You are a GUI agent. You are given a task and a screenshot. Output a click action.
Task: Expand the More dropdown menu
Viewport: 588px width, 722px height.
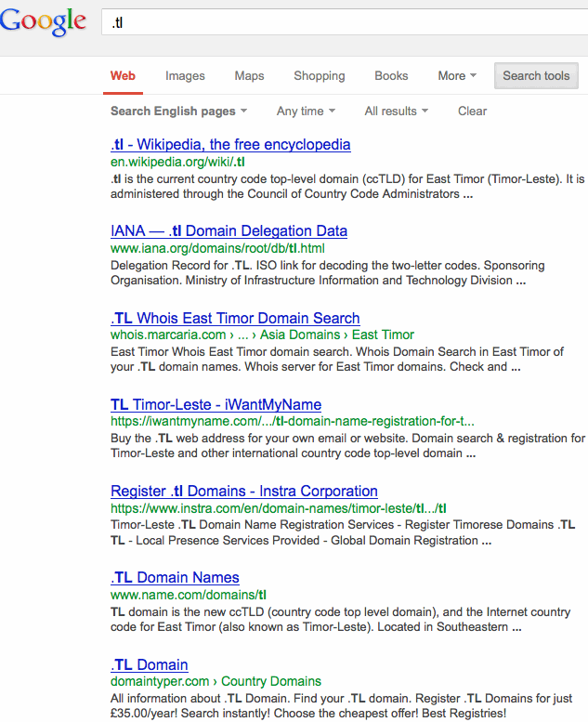[457, 76]
